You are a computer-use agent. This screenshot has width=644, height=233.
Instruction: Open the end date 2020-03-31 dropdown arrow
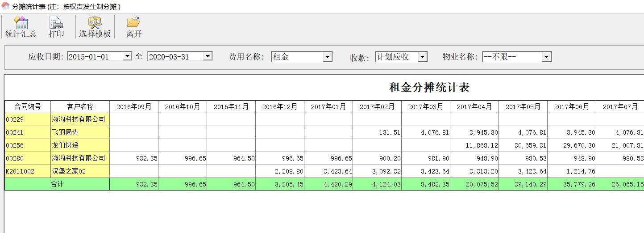(208, 56)
